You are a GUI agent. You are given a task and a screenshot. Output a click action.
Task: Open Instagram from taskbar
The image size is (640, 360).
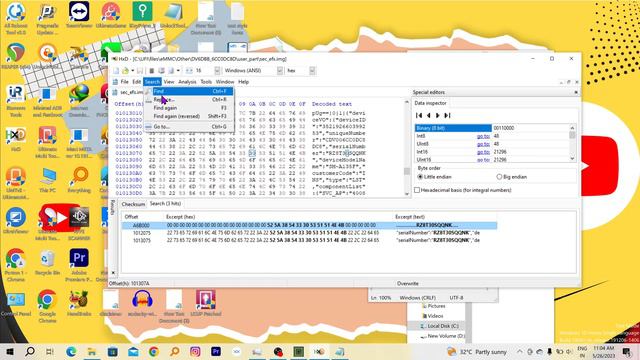(195, 351)
